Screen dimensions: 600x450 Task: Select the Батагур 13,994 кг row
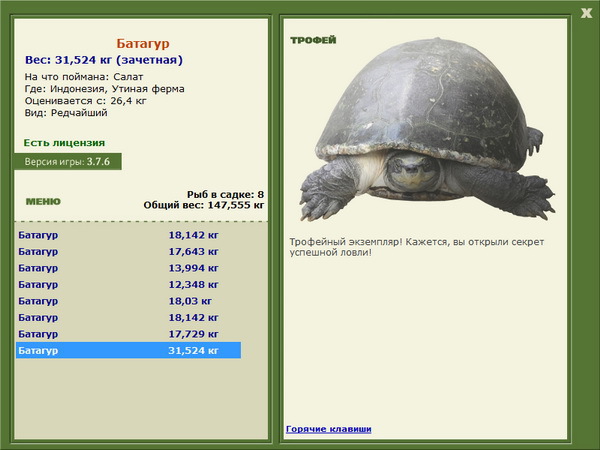129,268
